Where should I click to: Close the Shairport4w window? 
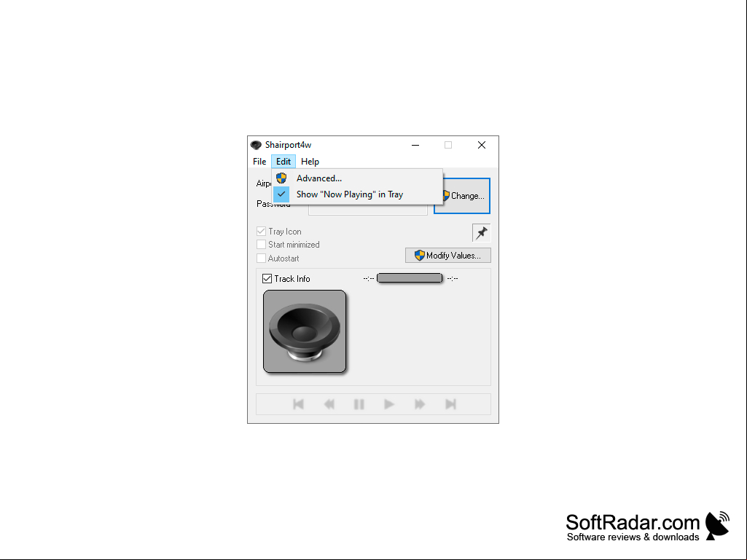pos(482,145)
